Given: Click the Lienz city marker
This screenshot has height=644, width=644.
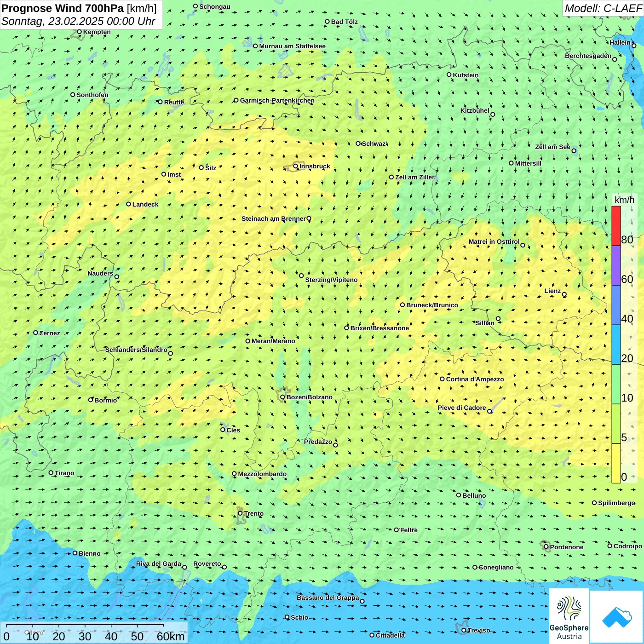Looking at the screenshot, I should (564, 294).
